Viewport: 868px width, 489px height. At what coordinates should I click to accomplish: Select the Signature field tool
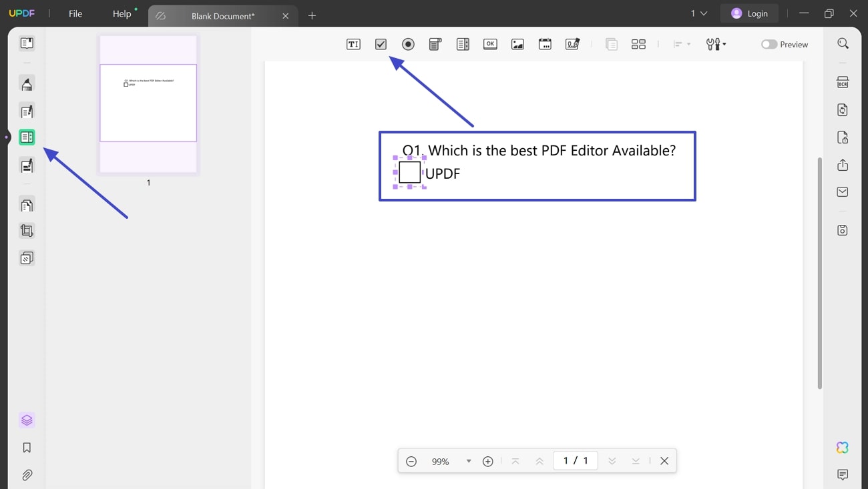click(572, 44)
